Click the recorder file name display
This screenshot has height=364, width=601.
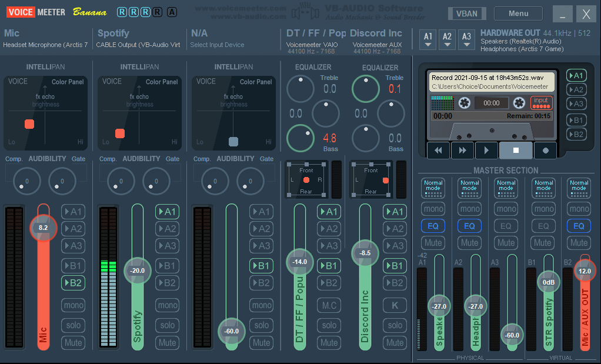tap(492, 82)
